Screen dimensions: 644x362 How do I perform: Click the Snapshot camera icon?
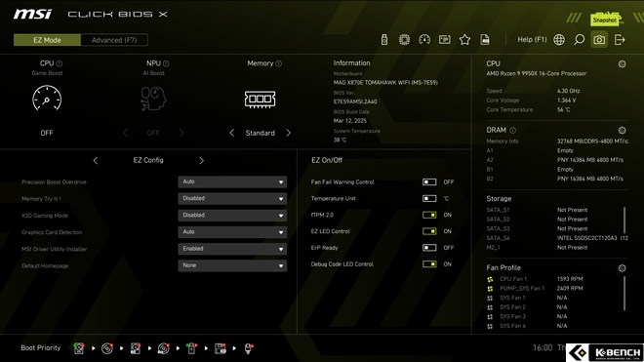599,40
